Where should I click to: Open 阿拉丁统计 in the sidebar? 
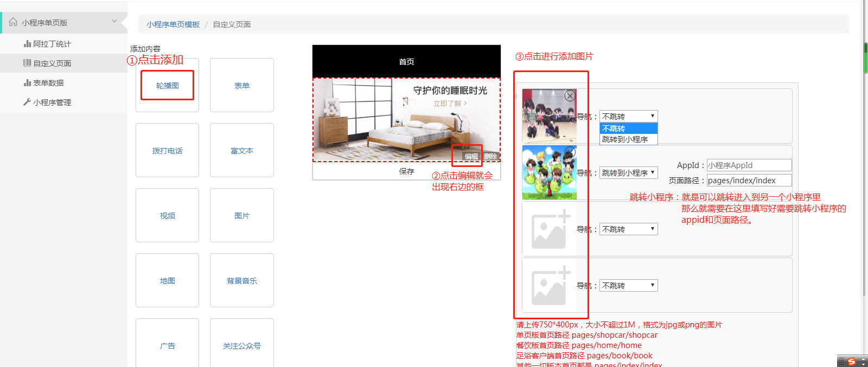(x=52, y=44)
